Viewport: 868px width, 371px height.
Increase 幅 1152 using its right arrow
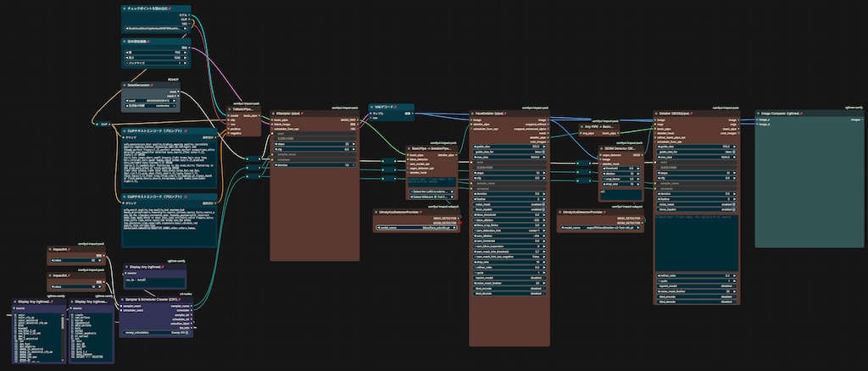pyautogui.click(x=186, y=52)
